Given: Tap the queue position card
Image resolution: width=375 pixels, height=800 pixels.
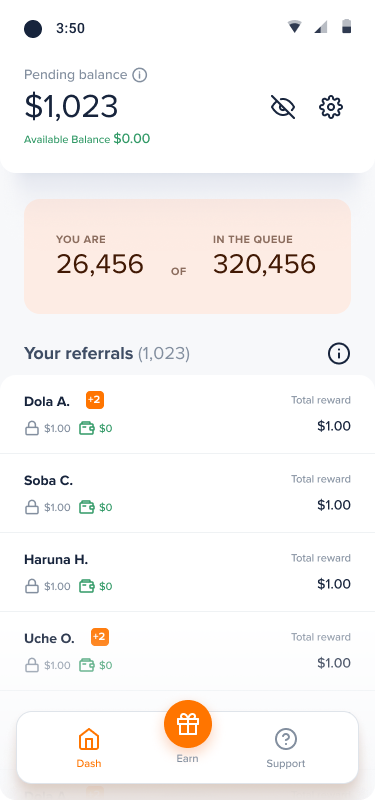Looking at the screenshot, I should 187,256.
